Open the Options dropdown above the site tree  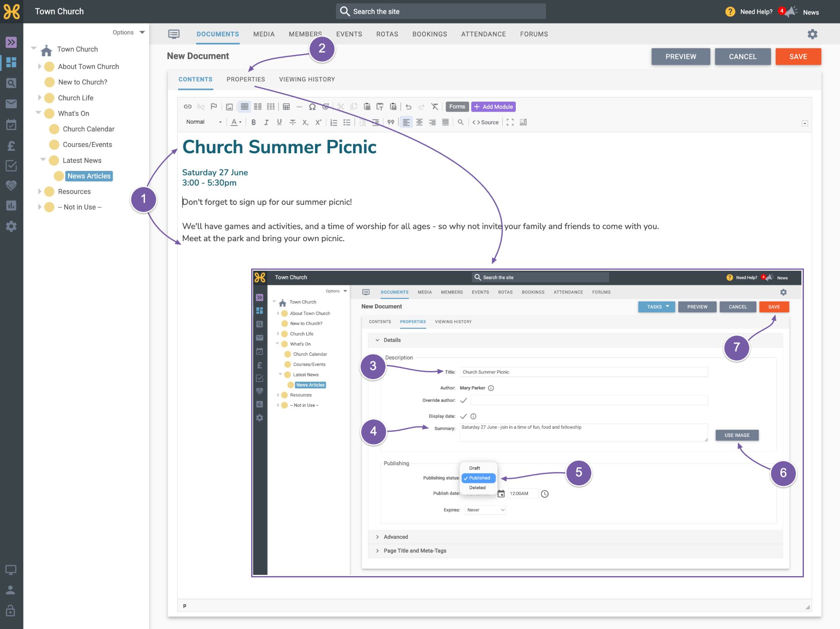[129, 32]
